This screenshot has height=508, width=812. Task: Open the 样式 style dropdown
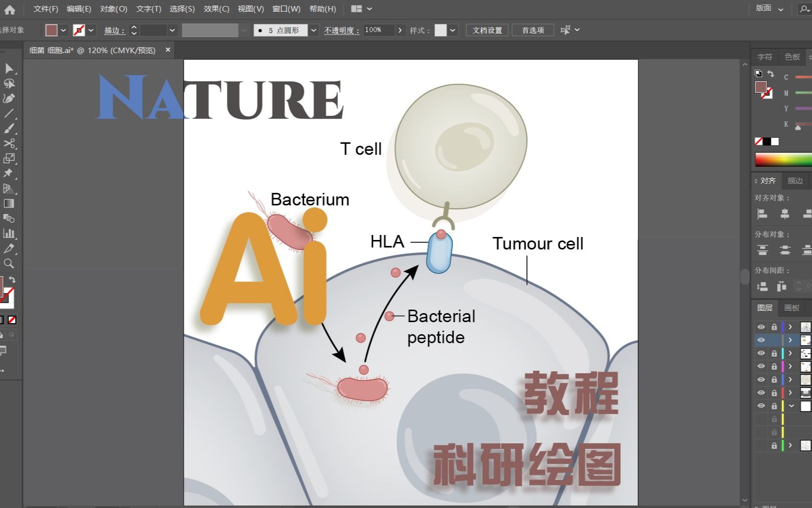coord(453,30)
